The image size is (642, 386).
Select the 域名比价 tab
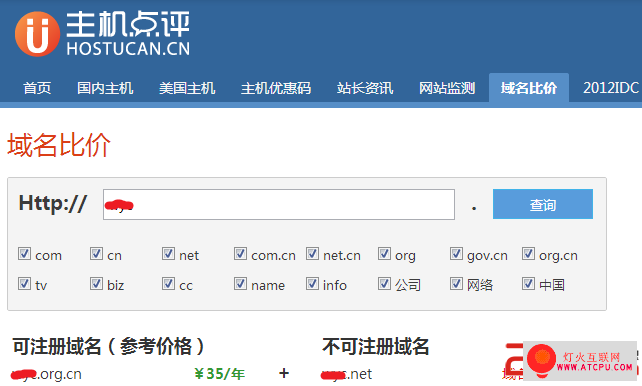529,88
